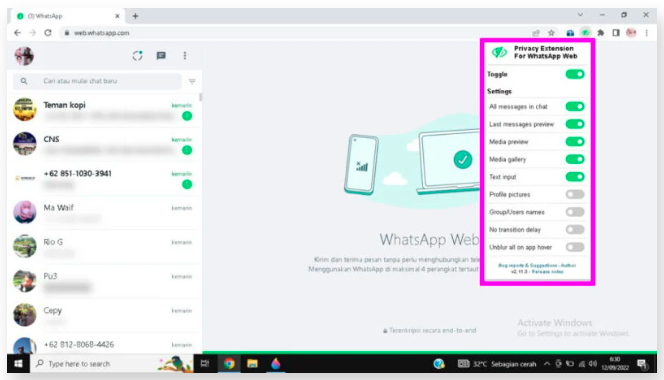Click Teman kopi's profile picture

(25, 109)
